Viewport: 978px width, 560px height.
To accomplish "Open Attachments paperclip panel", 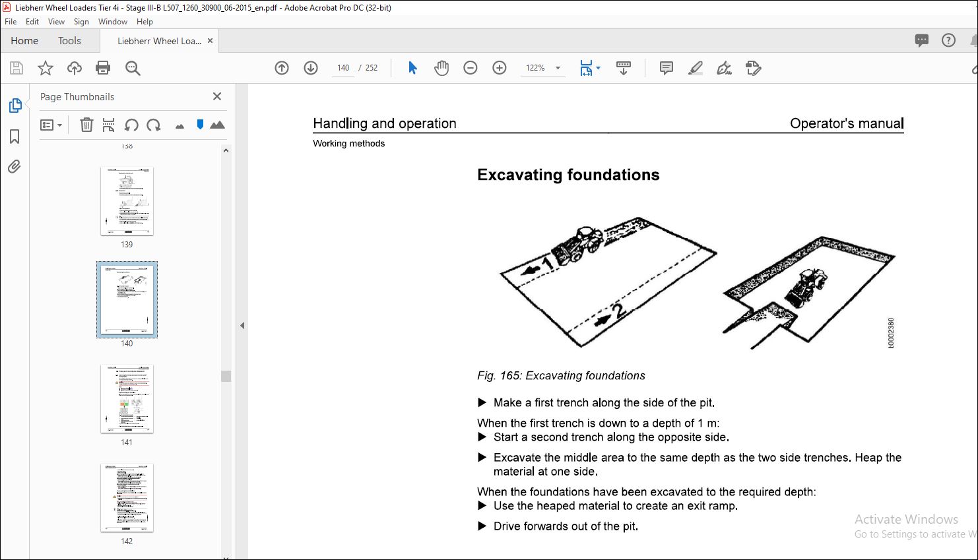I will click(x=15, y=167).
